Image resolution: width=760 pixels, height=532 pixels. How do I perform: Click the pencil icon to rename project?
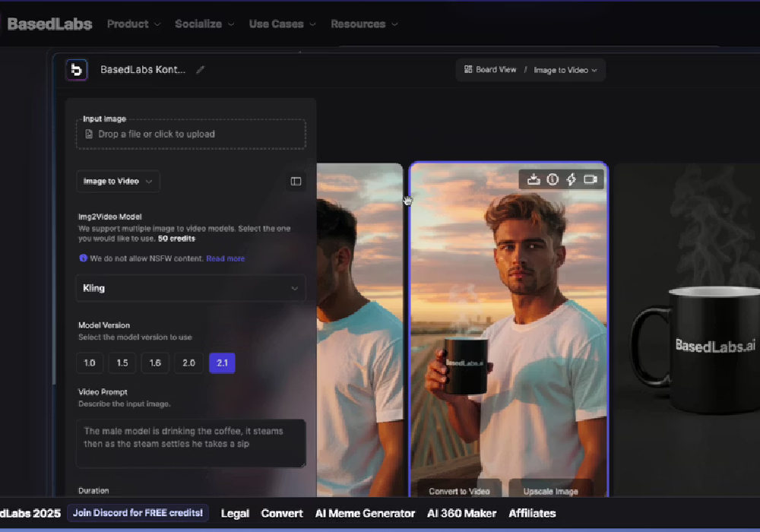(x=201, y=70)
